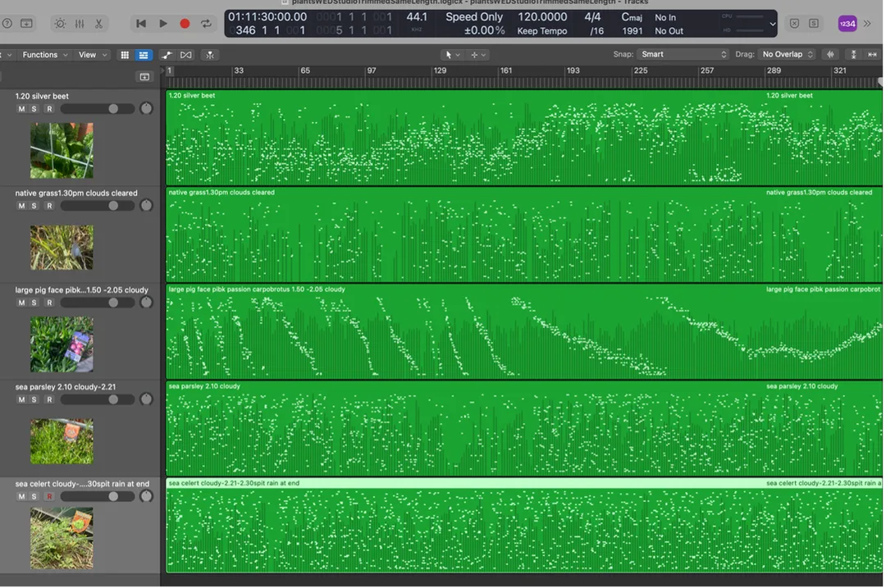Click the native grass pan knob
886x588 pixels.
click(x=146, y=206)
